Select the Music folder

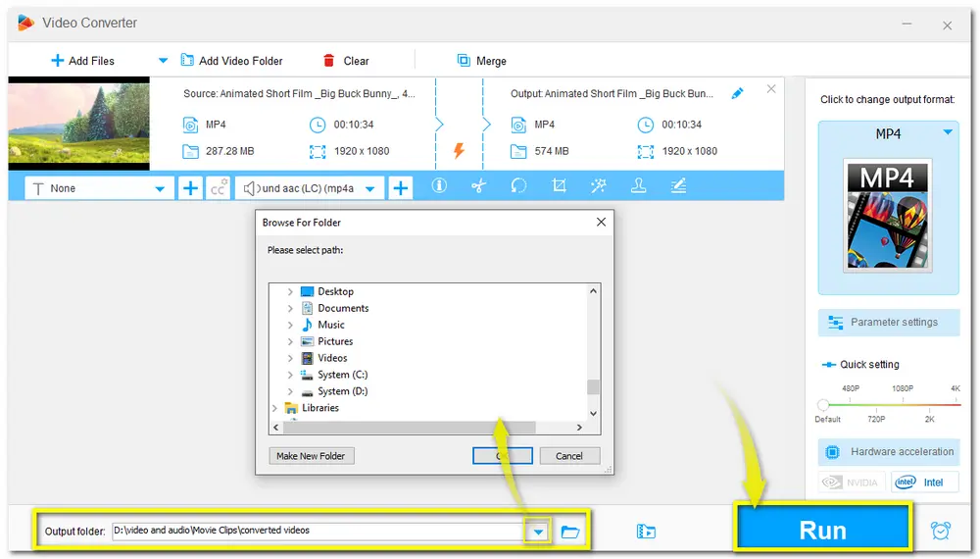coord(330,325)
